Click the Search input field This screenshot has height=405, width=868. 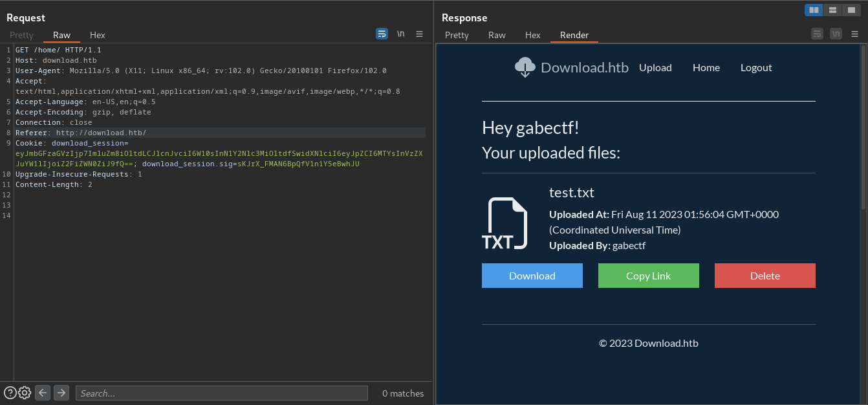tap(222, 393)
